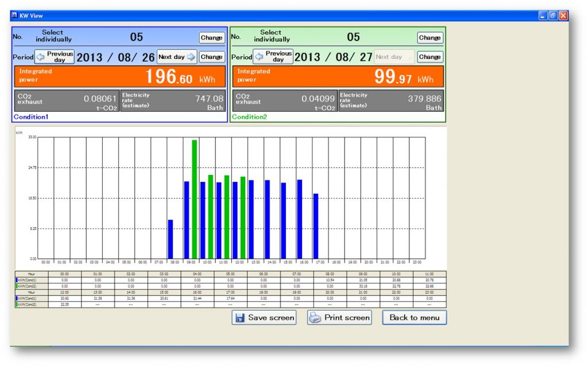This screenshot has width=588, height=366.
Task: Select the short blue bar at 08:00
Action: point(170,239)
